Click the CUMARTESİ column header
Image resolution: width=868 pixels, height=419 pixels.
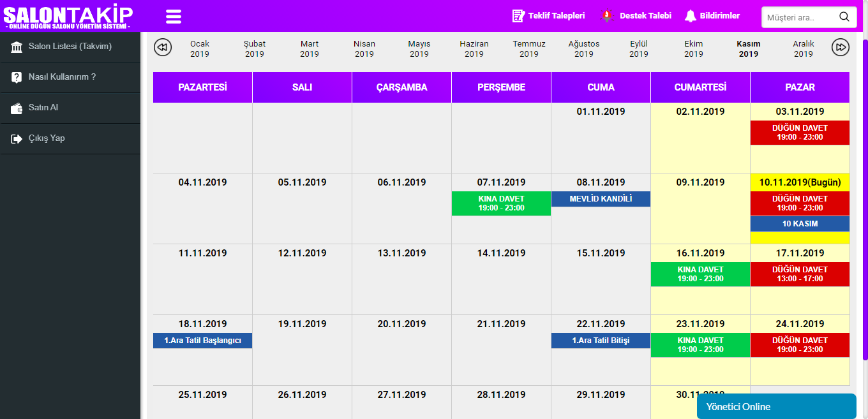(x=700, y=87)
